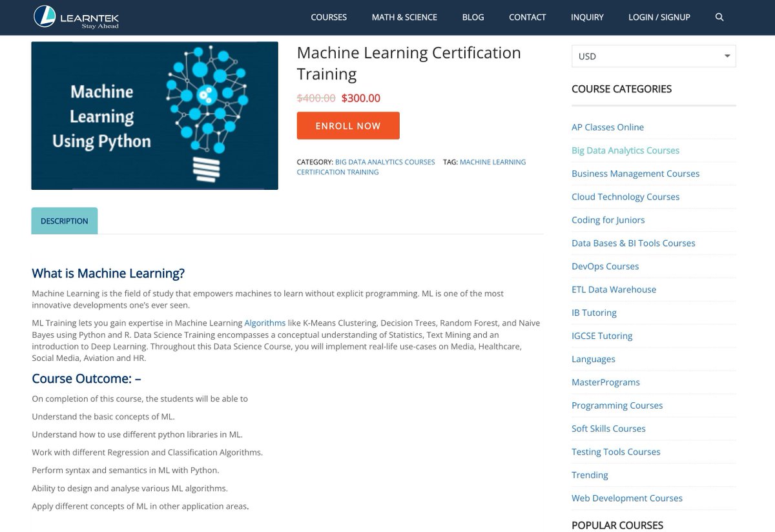Open IGCSE Tutoring category

pos(602,336)
